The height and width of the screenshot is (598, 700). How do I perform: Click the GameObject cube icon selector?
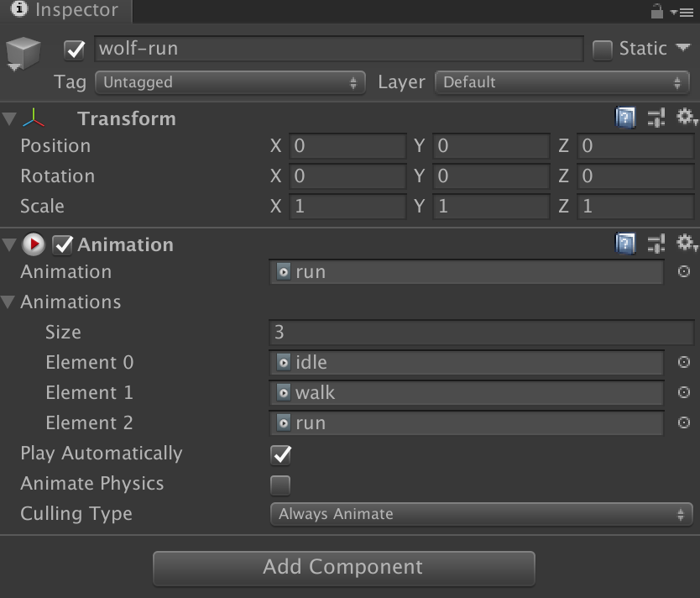coord(24,54)
